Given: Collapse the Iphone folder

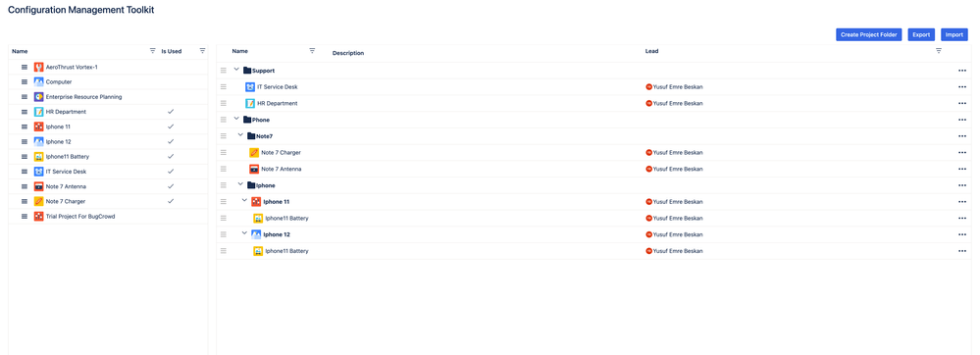Looking at the screenshot, I should 240,184.
